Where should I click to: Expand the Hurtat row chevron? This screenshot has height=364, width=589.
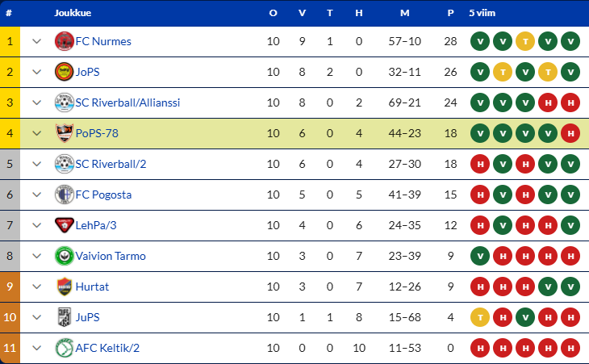(36, 287)
